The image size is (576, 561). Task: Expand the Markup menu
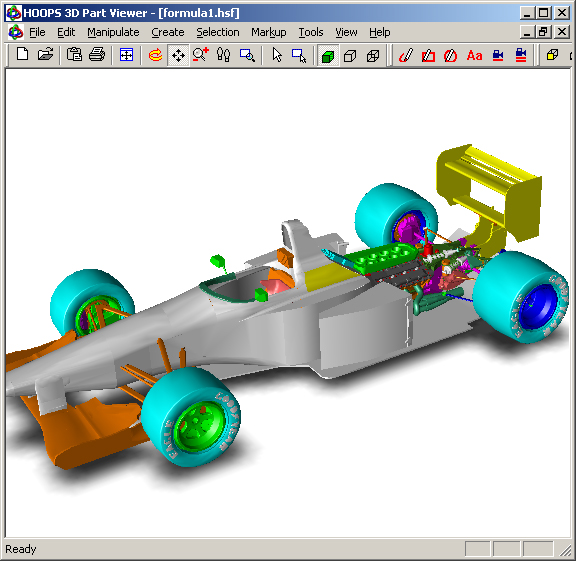pyautogui.click(x=269, y=32)
